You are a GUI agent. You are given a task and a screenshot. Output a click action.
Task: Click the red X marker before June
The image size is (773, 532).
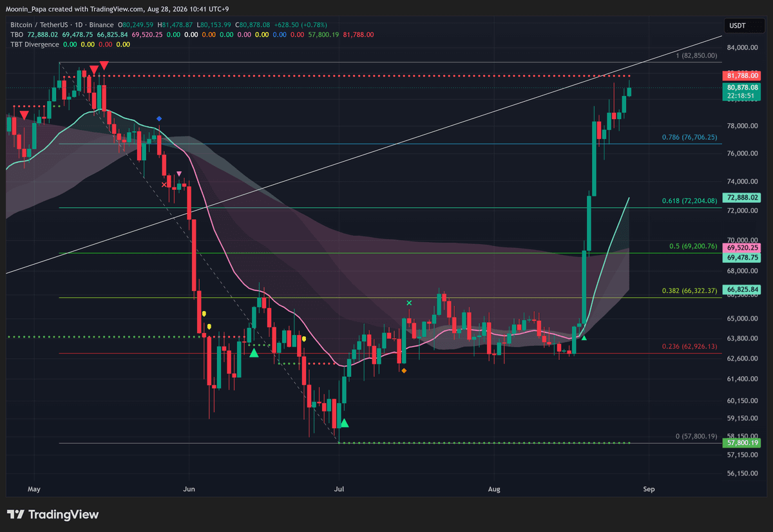click(x=164, y=184)
